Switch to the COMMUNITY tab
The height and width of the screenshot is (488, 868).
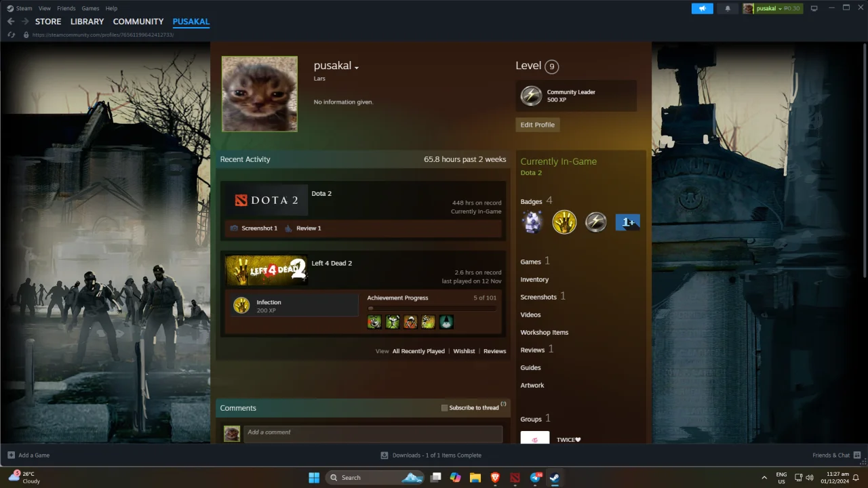pos(138,22)
